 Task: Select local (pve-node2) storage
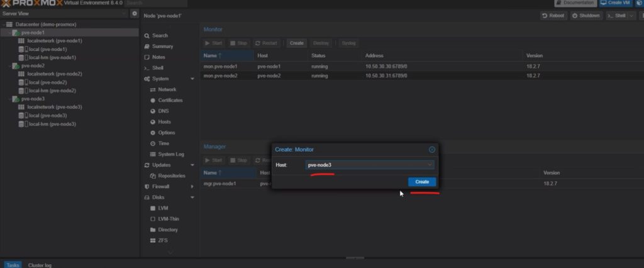47,82
